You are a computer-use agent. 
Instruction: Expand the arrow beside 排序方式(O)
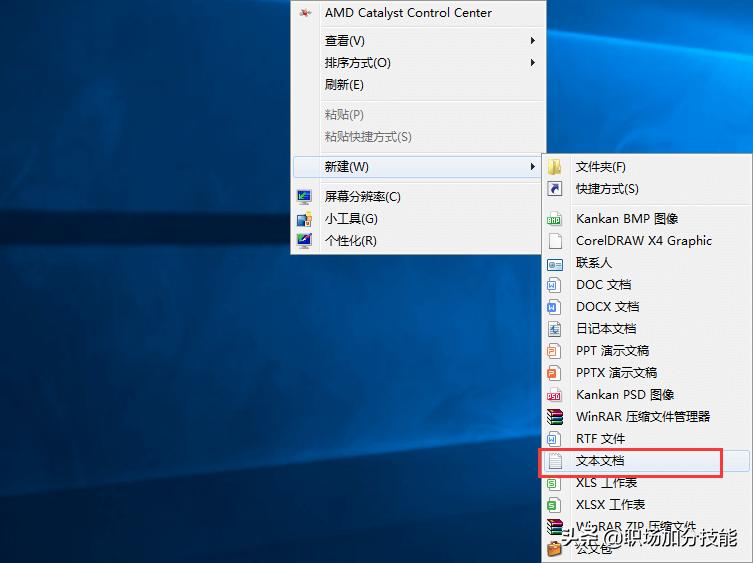[x=532, y=63]
